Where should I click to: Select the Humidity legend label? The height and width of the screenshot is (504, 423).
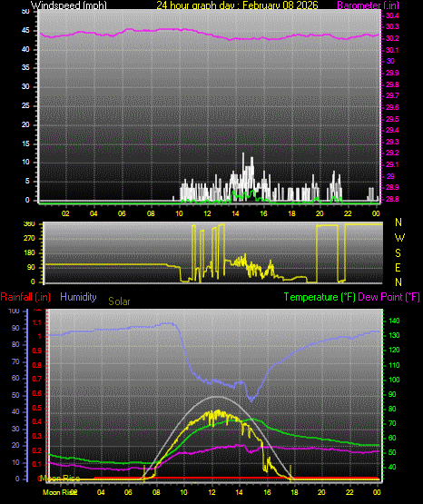(x=78, y=297)
